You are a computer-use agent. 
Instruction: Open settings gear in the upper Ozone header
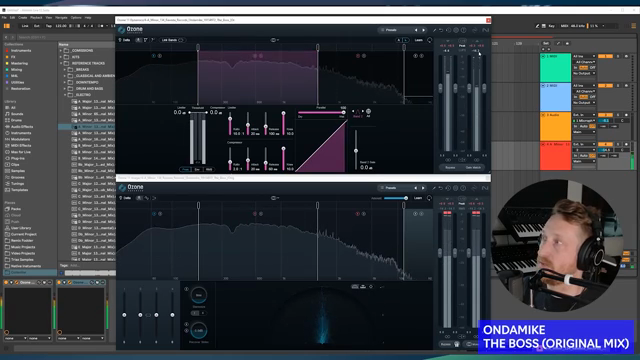coord(456,30)
